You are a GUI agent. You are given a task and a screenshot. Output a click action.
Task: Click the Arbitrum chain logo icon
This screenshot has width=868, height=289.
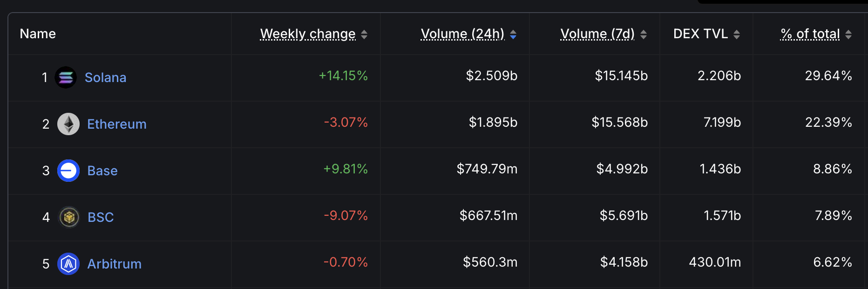[x=68, y=264]
